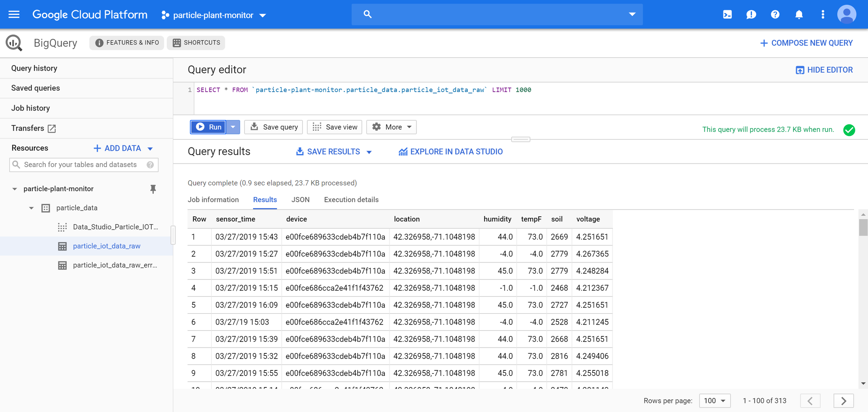Select particle_iot_data_raw_err table
The height and width of the screenshot is (412, 868).
115,265
